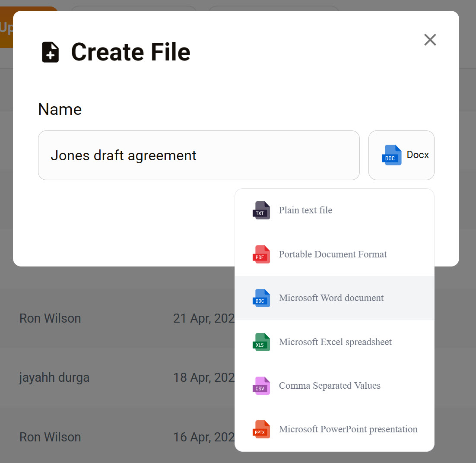This screenshot has height=463, width=476.
Task: Click the PDF file icon
Action: [261, 254]
